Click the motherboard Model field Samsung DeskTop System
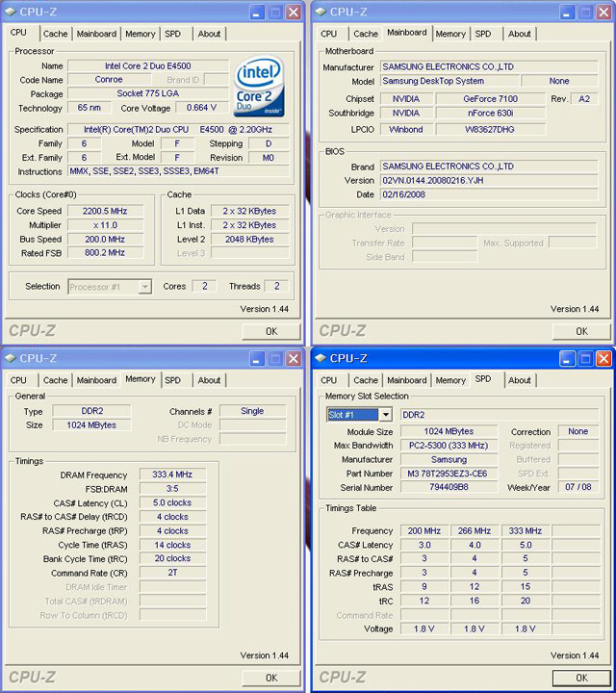Viewport: 616px width, 693px height. [x=449, y=81]
